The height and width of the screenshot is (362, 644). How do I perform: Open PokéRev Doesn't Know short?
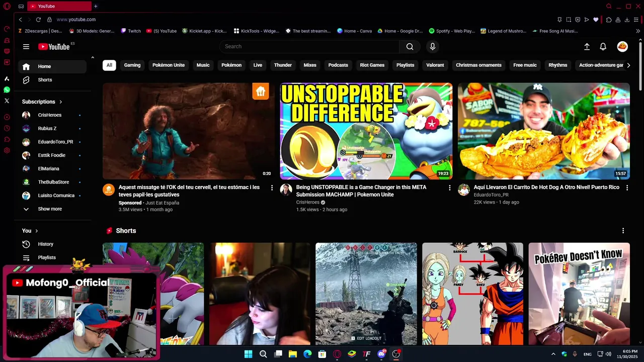point(579,294)
